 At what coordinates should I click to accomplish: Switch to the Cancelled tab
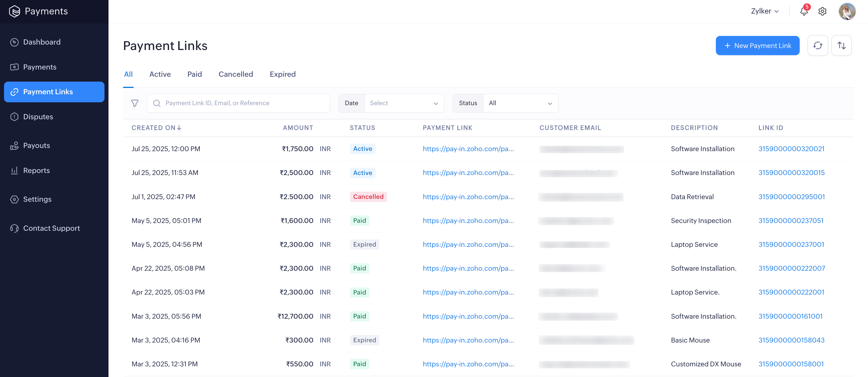(x=236, y=74)
